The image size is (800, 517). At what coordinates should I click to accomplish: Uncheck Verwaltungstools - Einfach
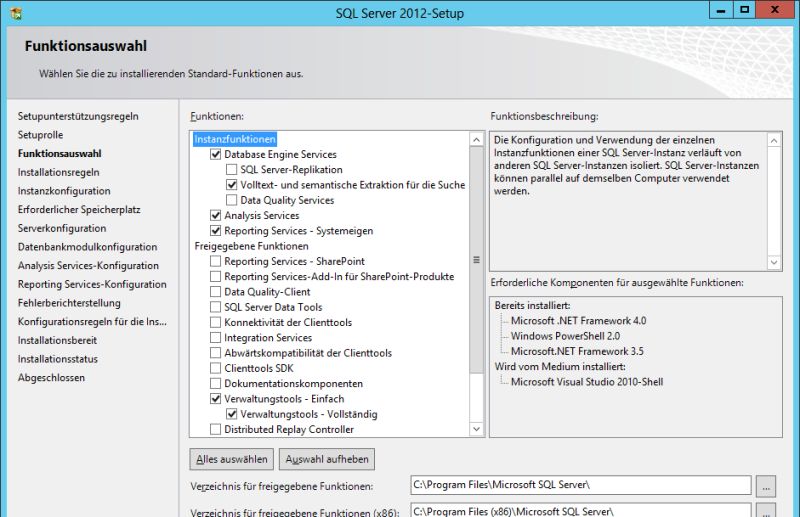(x=215, y=399)
